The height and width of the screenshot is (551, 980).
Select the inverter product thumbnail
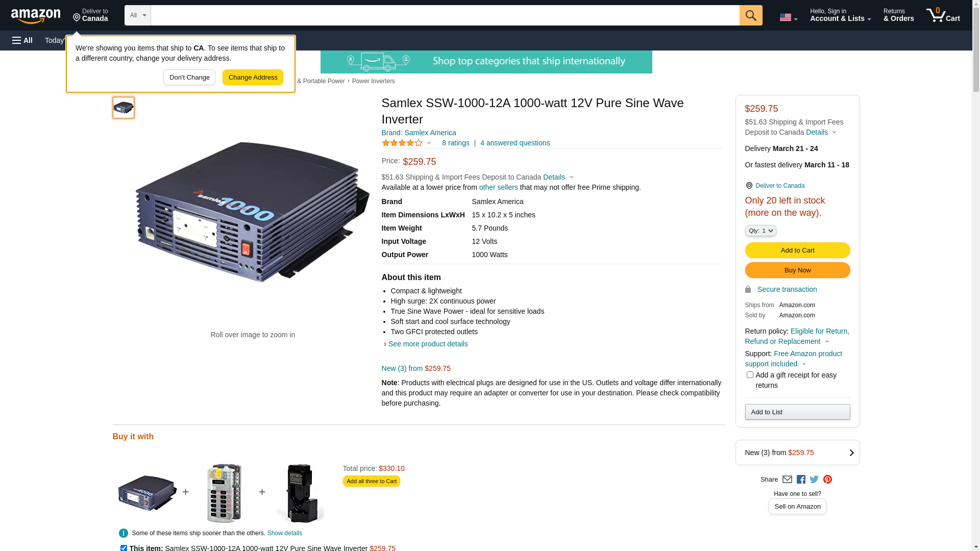[x=124, y=108]
